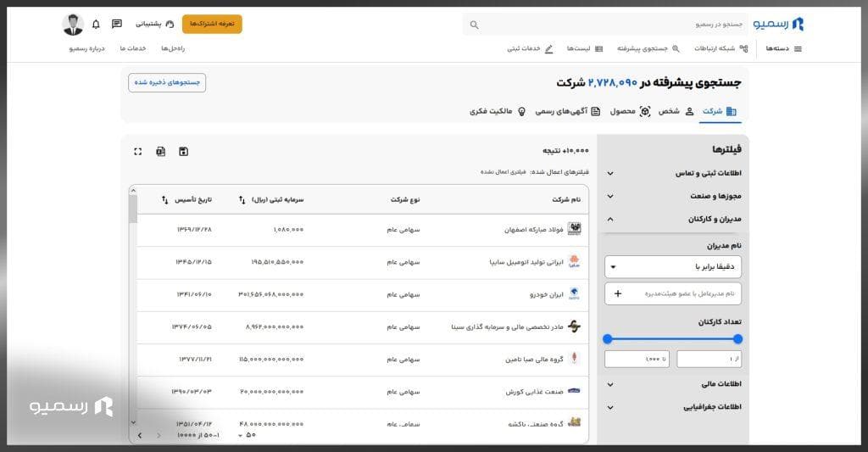Click the 'فولاد مبارکه اصفهان' company logo
The width and height of the screenshot is (868, 452).
click(574, 229)
